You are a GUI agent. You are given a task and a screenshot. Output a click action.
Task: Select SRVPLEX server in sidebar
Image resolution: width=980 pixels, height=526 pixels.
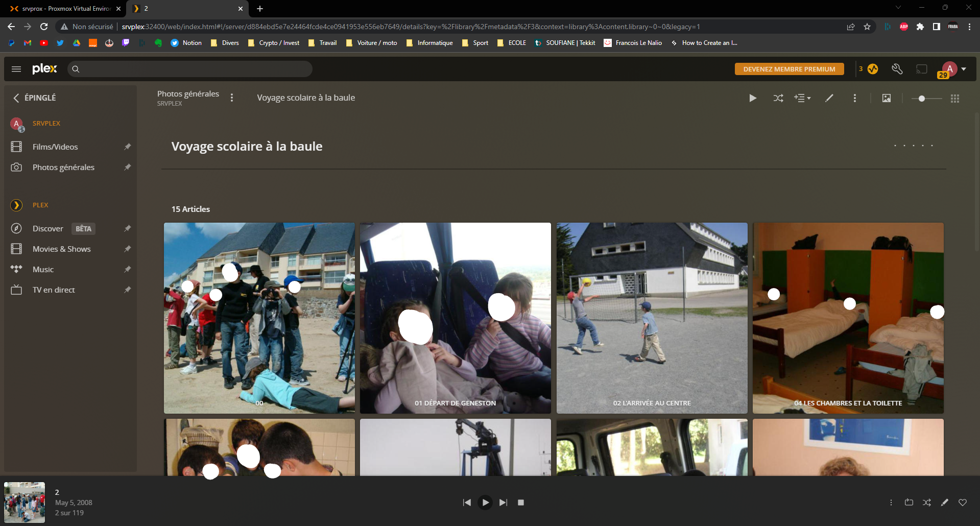(x=46, y=123)
